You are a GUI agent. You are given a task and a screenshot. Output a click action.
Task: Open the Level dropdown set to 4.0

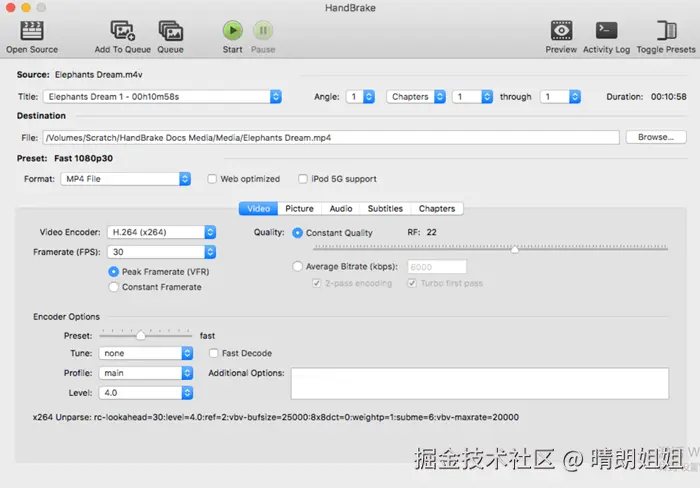(146, 393)
